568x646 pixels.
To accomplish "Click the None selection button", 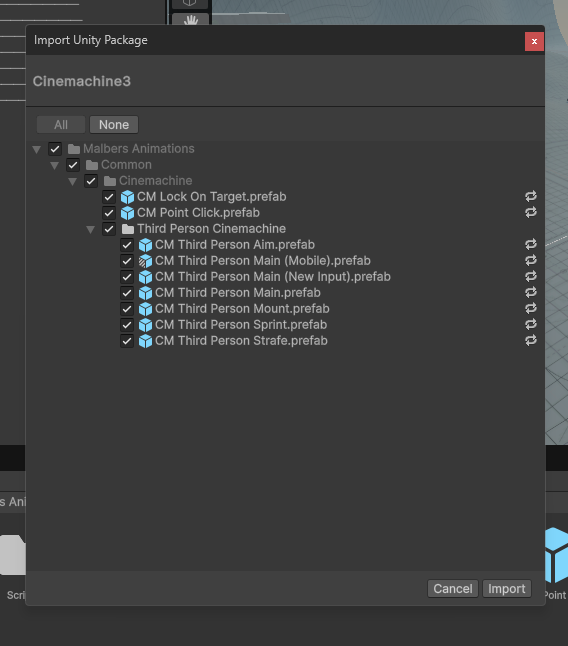I will coord(114,124).
